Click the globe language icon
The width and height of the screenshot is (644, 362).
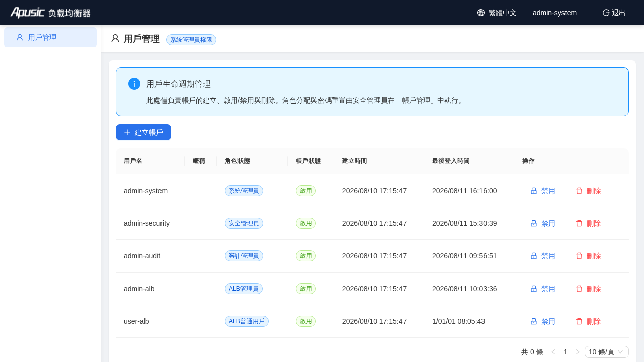[481, 13]
